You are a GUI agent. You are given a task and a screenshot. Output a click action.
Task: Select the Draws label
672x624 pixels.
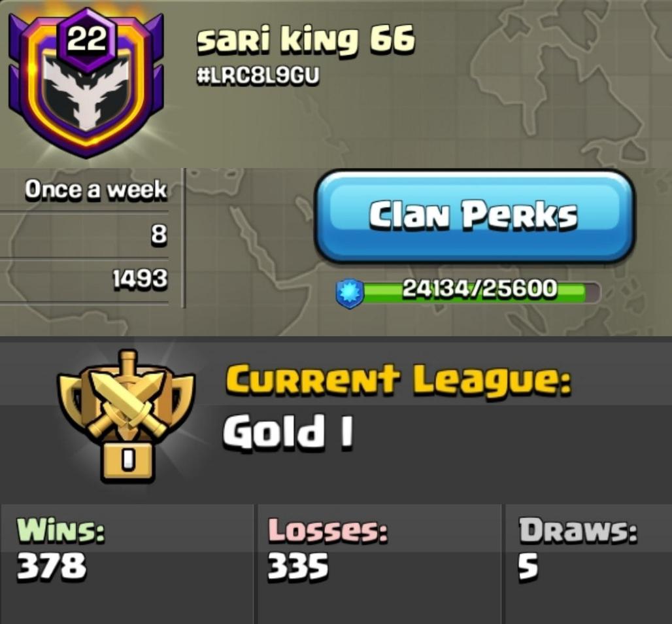(578, 530)
